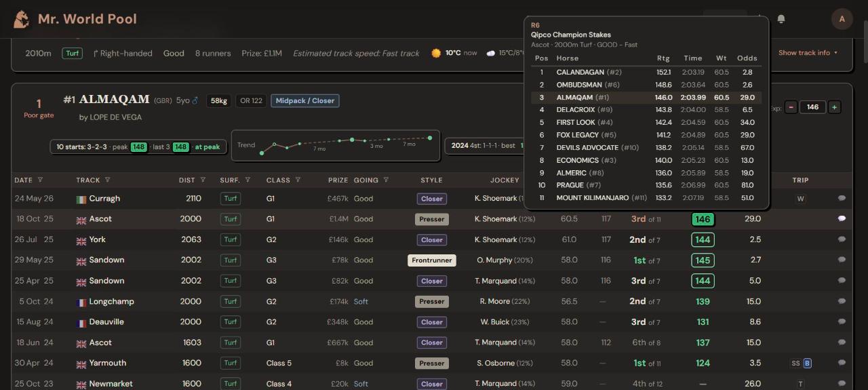The height and width of the screenshot is (390, 868).
Task: Select CALANDAGAN row in the results popup
Action: [646, 72]
